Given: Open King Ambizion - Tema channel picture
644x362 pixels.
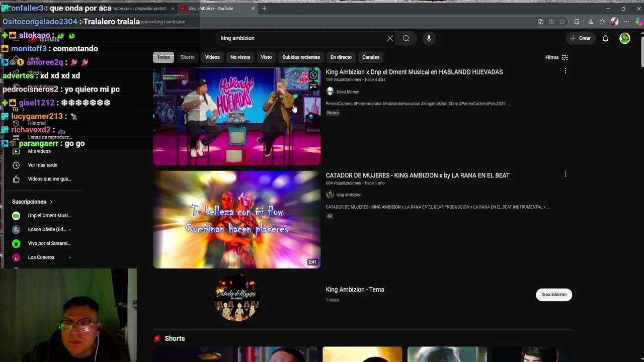Looking at the screenshot, I should (x=236, y=298).
